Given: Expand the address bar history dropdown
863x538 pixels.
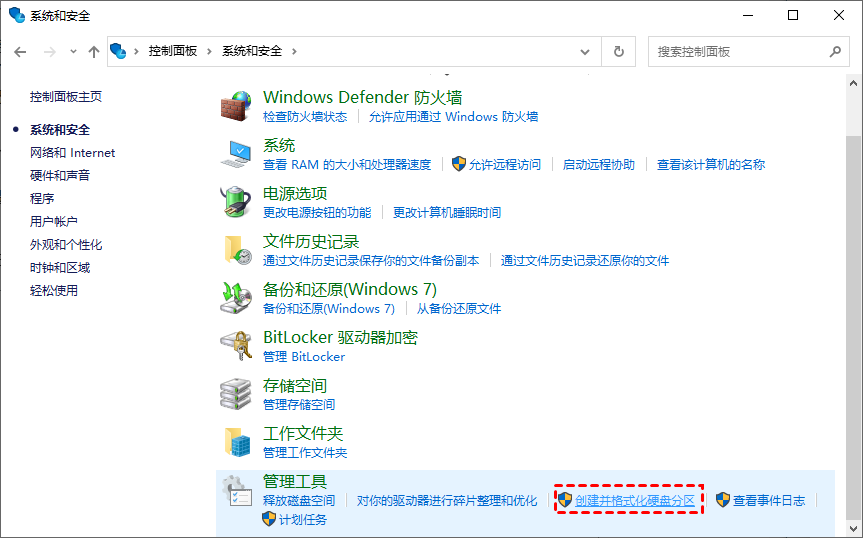Looking at the screenshot, I should [x=585, y=52].
